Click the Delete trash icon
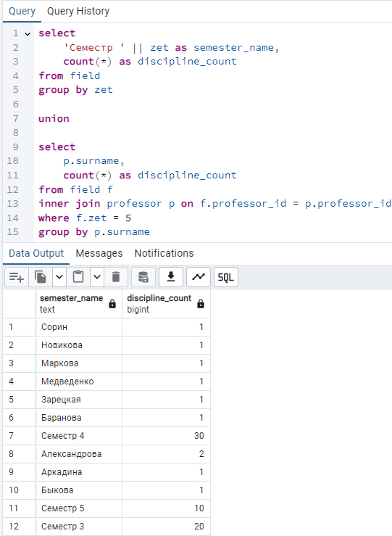The image size is (392, 536). pyautogui.click(x=116, y=277)
